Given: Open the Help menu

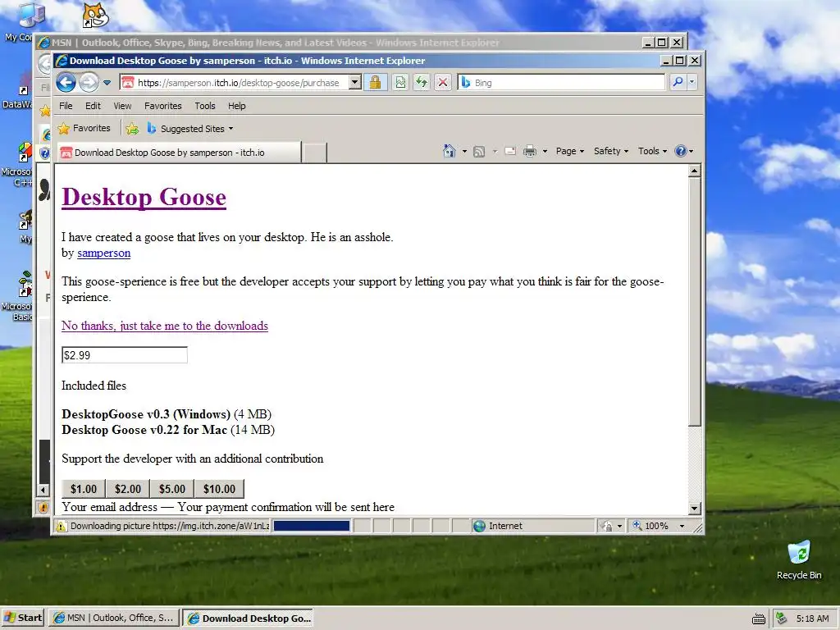Looking at the screenshot, I should 237,106.
